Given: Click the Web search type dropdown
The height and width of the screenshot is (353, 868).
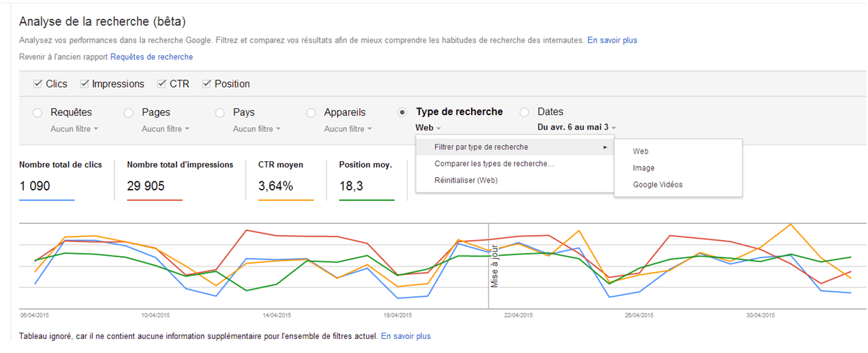Looking at the screenshot, I should pos(428,128).
